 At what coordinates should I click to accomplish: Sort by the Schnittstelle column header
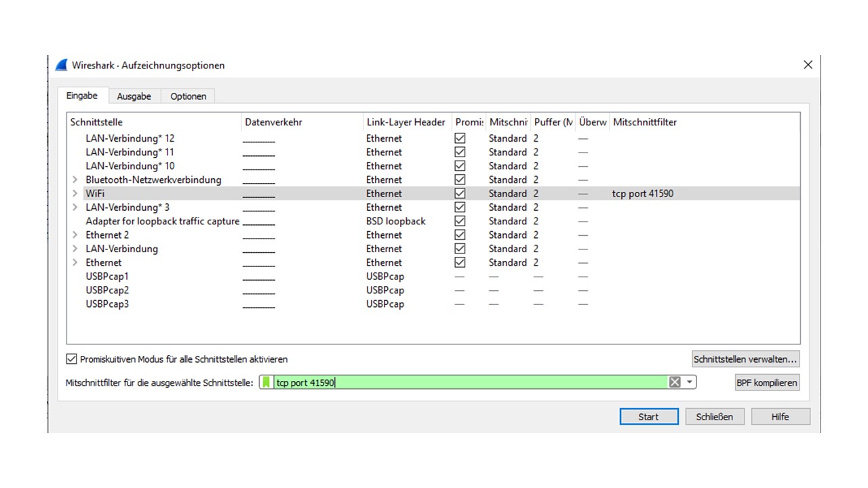154,122
